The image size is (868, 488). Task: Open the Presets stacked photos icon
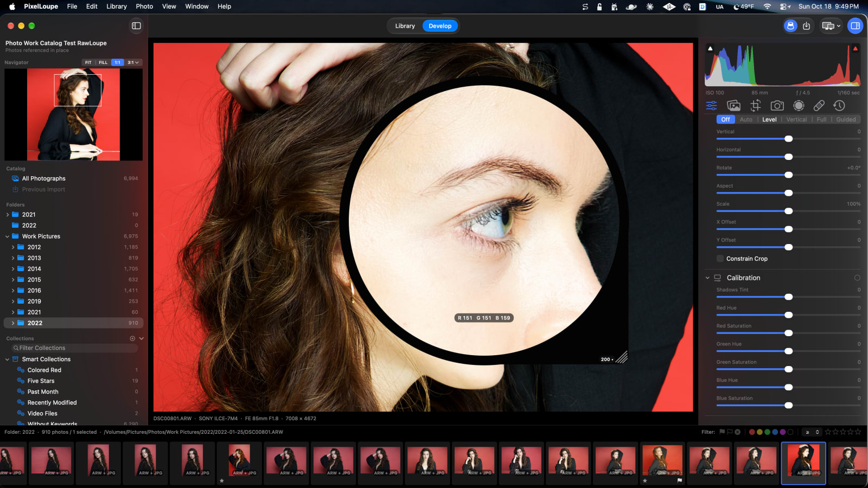(x=733, y=106)
